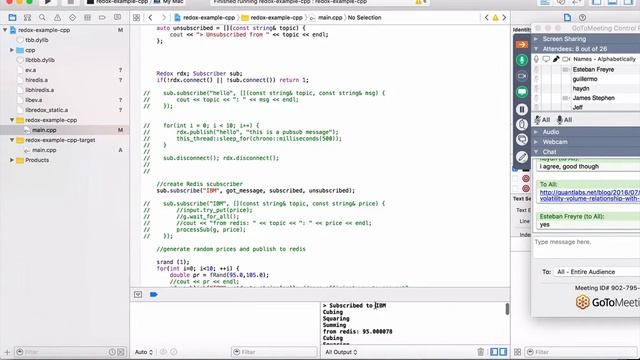Open the Debug navigator
Viewport: 640px width, 360px height.
click(x=87, y=18)
